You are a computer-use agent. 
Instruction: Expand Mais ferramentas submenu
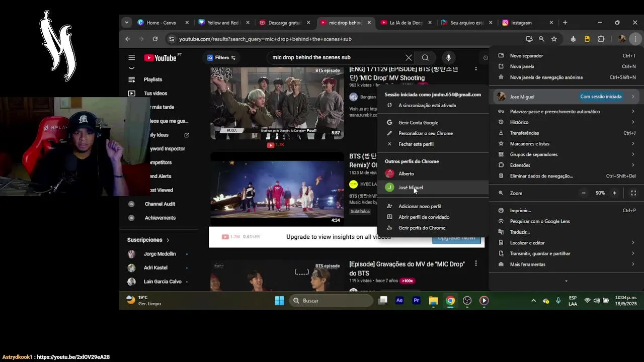[x=566, y=264]
